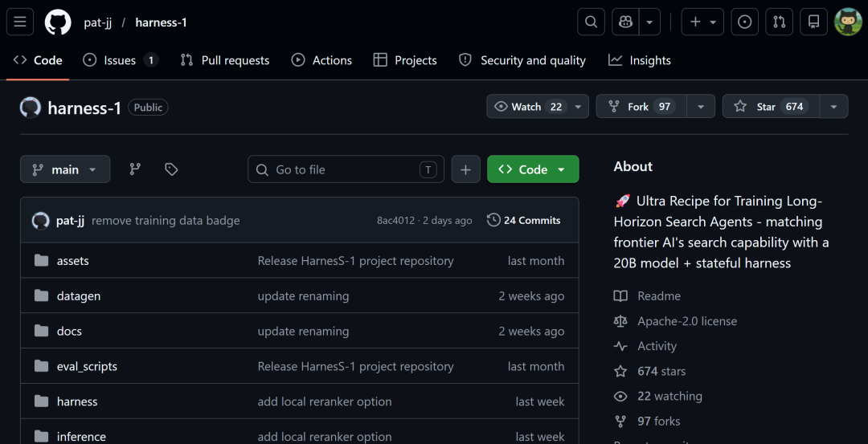
Task: Expand the Fork options dropdown arrow
Action: (x=701, y=107)
